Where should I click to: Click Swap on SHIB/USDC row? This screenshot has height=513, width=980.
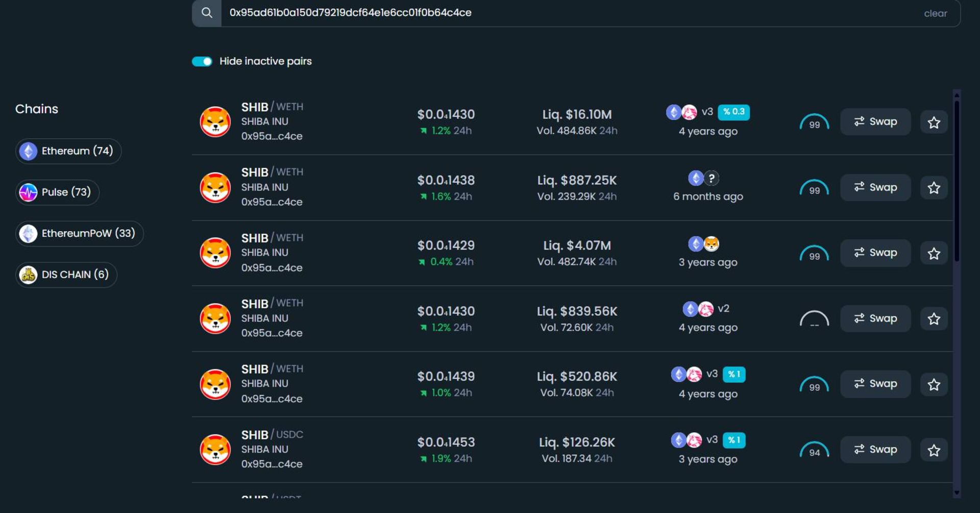875,449
